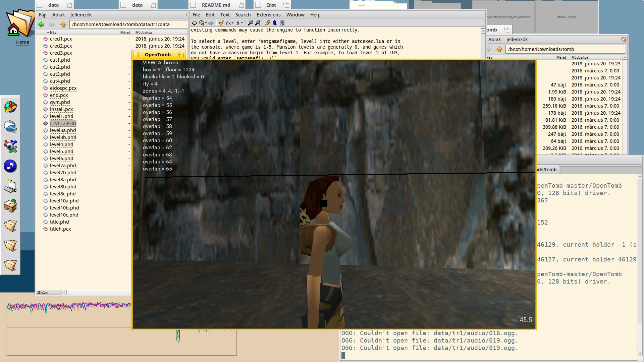644x362 pixels.
Task: Launch surfer globe browser in dock
Action: [10, 107]
